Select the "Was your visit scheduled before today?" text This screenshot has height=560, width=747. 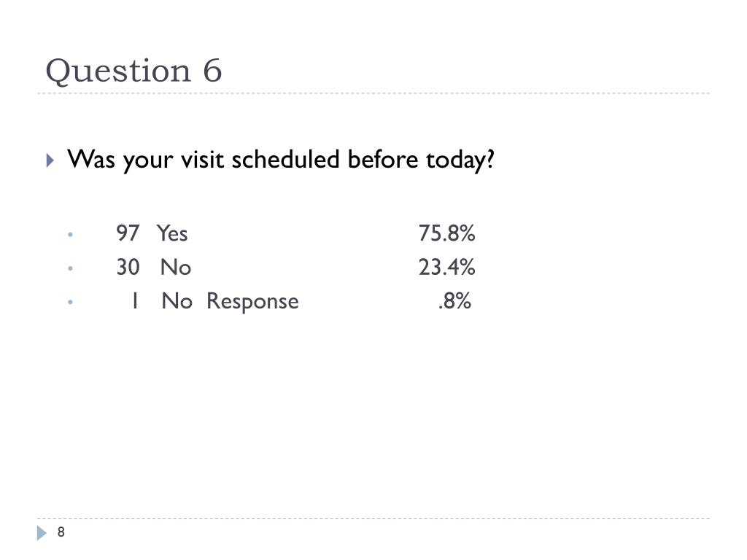point(281,159)
